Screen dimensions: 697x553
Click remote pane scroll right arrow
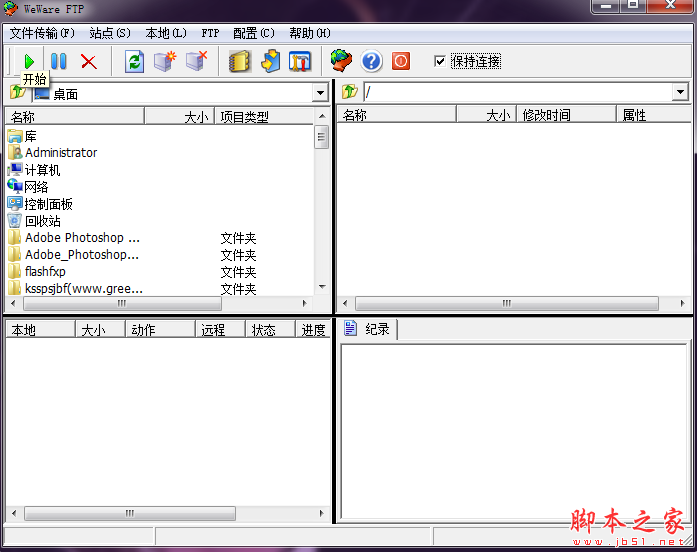682,303
